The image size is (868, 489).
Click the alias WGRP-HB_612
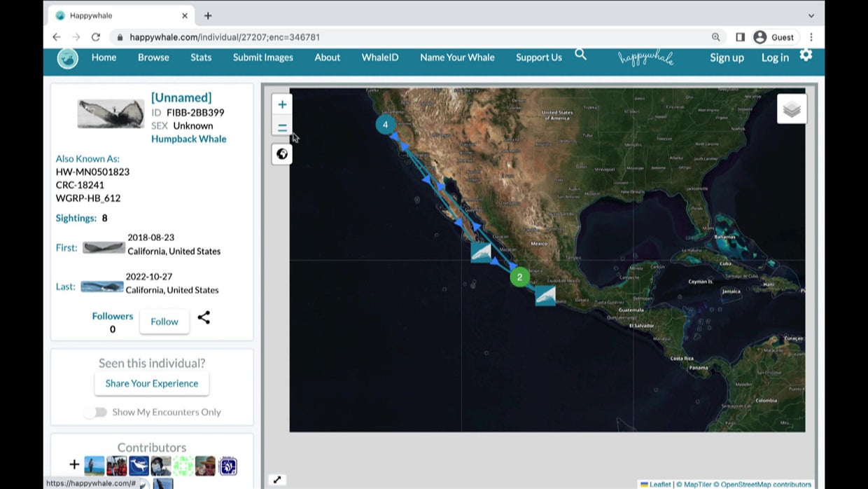pyautogui.click(x=88, y=198)
